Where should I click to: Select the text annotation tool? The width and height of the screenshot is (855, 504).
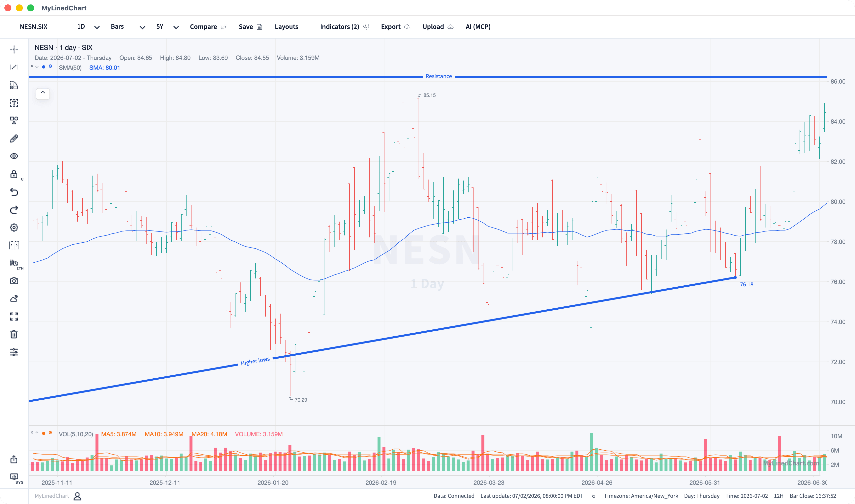point(14,103)
